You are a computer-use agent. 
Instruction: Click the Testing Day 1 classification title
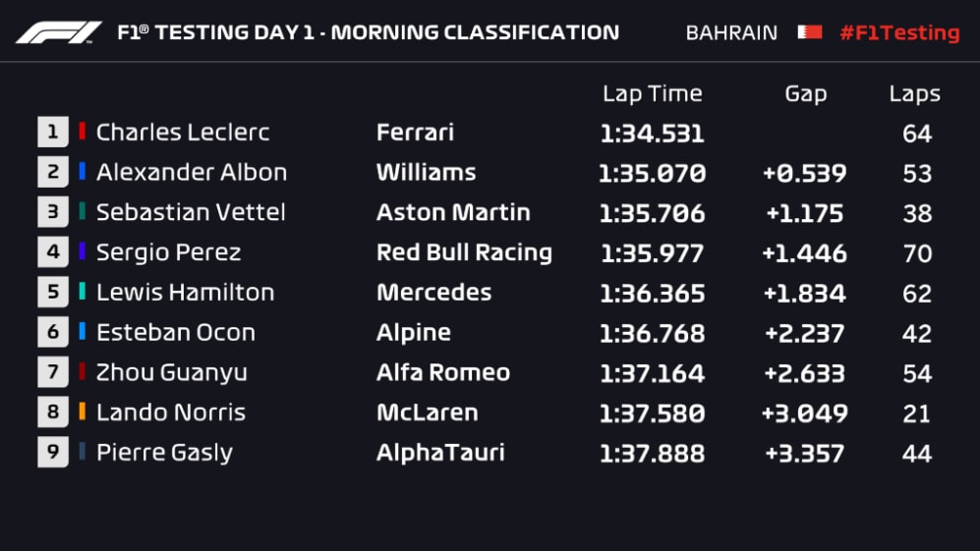(368, 32)
